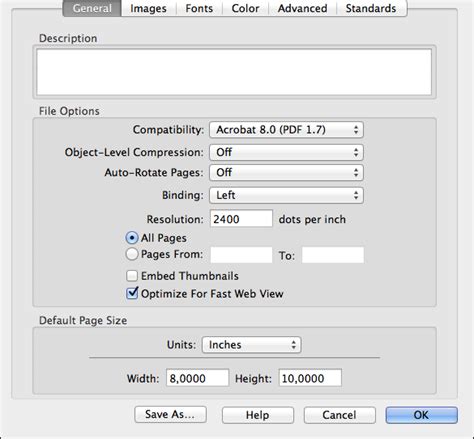474x439 pixels.
Task: Click the 'Default Page Size' section heading
Action: tap(83, 320)
